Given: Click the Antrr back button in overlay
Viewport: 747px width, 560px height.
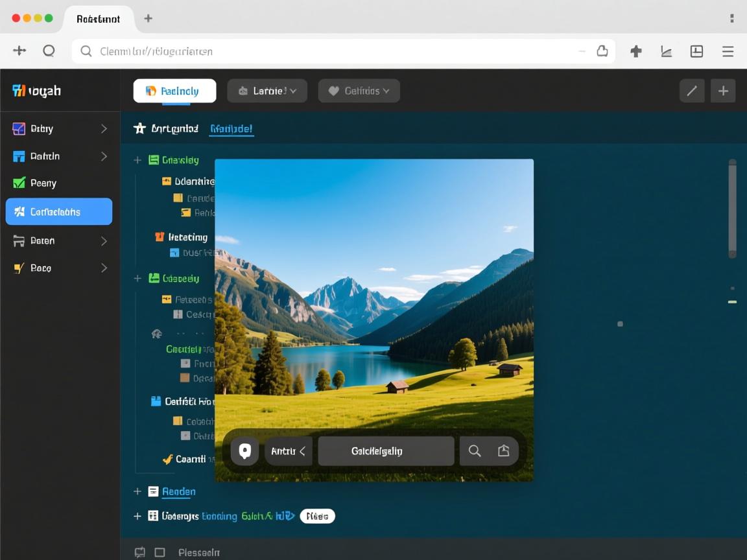Looking at the screenshot, I should [x=289, y=451].
